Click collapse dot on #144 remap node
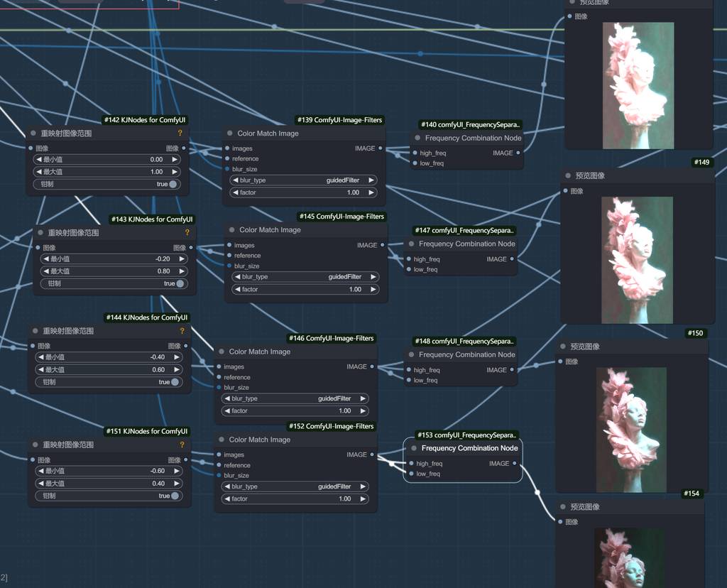The width and height of the screenshot is (727, 588). pyautogui.click(x=35, y=331)
